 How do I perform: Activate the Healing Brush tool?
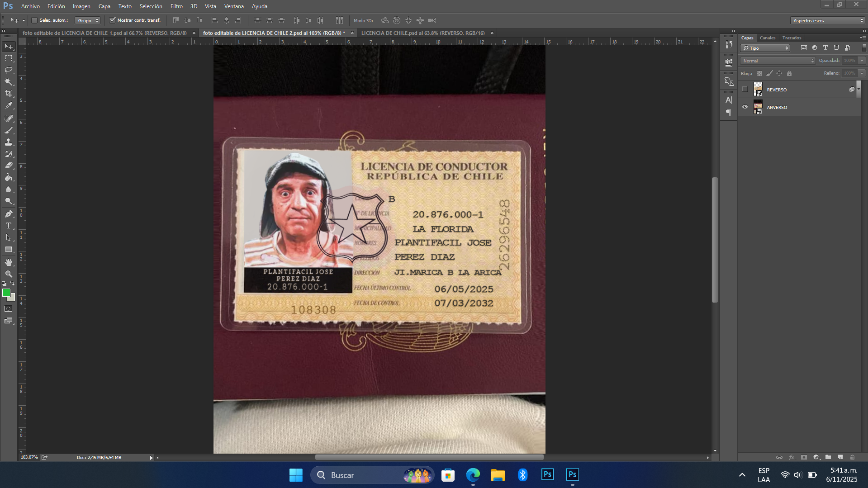(8, 119)
